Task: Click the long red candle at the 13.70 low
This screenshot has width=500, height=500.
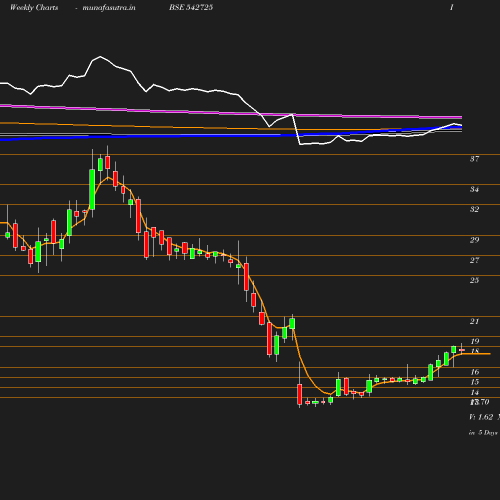Action: [300, 394]
